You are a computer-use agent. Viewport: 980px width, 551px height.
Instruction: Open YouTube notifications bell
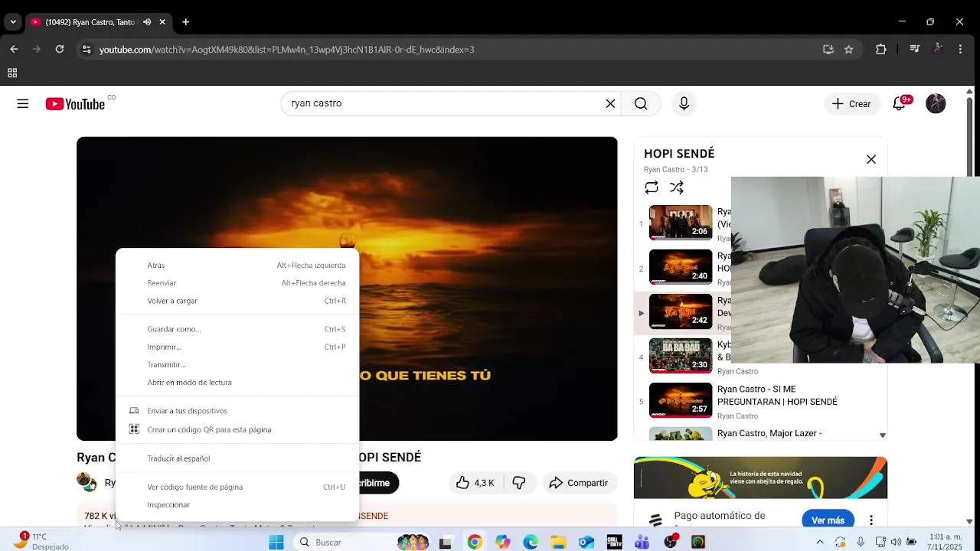tap(900, 104)
